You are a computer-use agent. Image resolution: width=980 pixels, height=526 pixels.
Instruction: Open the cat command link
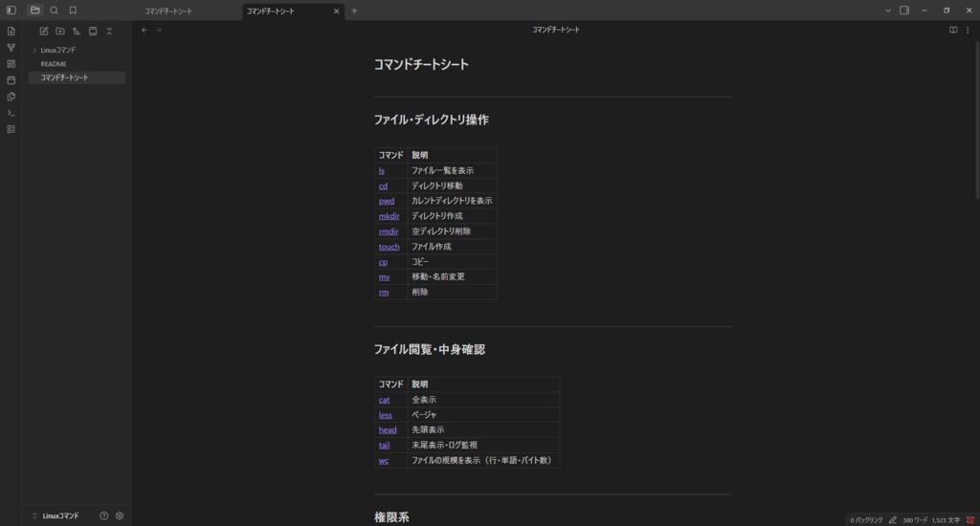[384, 400]
